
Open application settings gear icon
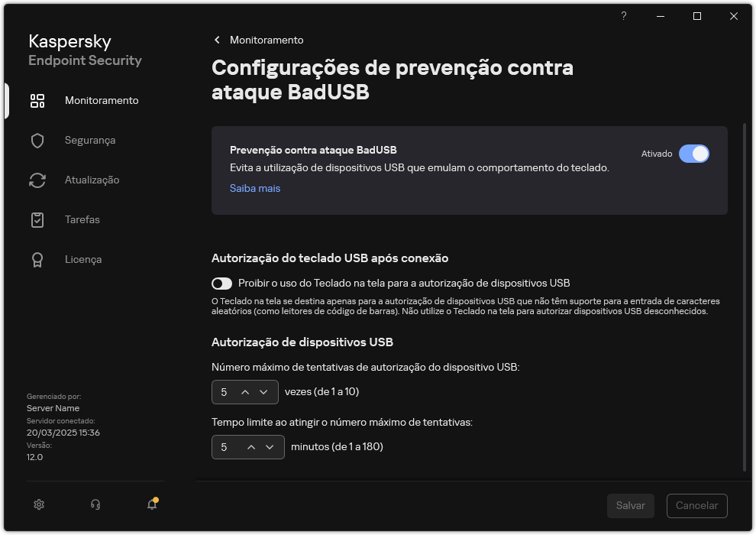point(38,504)
